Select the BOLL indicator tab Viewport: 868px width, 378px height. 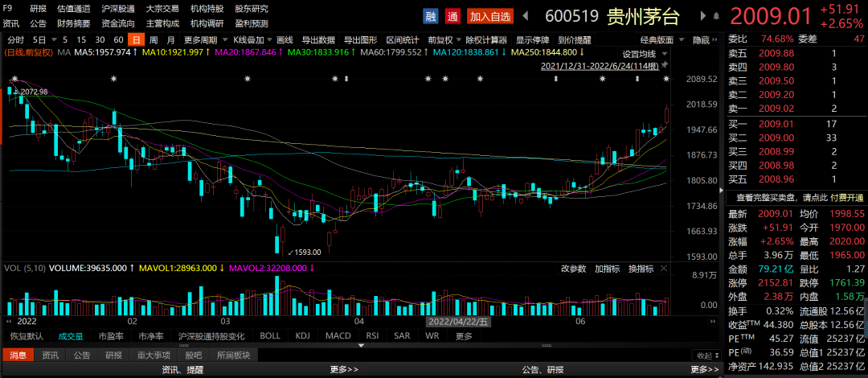coord(270,336)
